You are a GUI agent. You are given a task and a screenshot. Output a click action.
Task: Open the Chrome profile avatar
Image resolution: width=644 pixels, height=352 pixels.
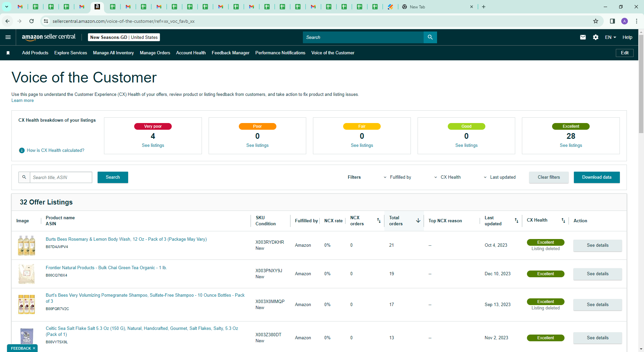point(625,21)
